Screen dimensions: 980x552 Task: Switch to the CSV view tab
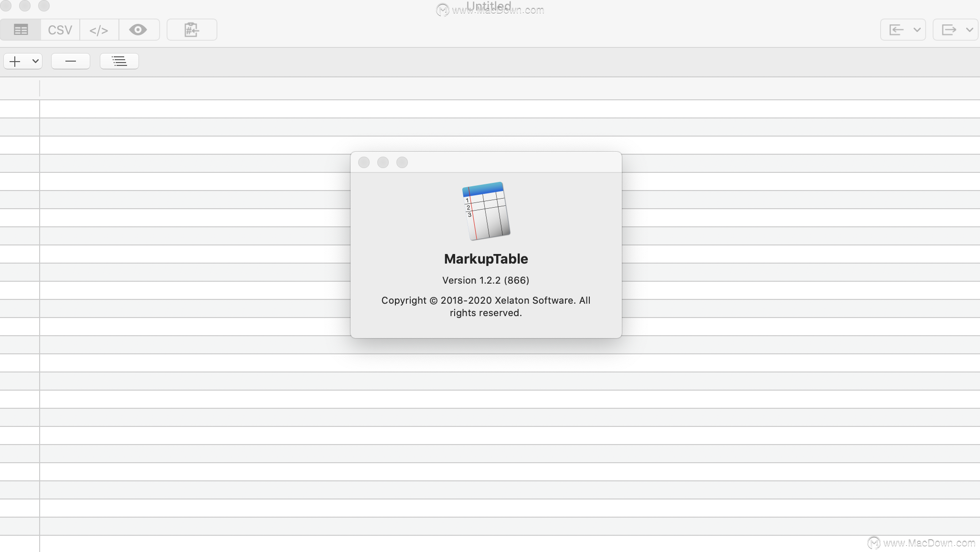pyautogui.click(x=60, y=30)
